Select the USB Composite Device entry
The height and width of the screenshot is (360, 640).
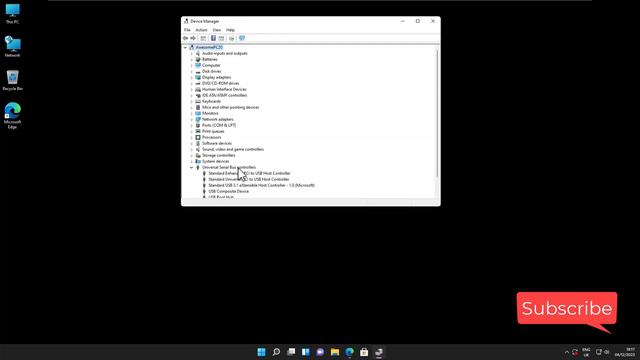point(229,191)
